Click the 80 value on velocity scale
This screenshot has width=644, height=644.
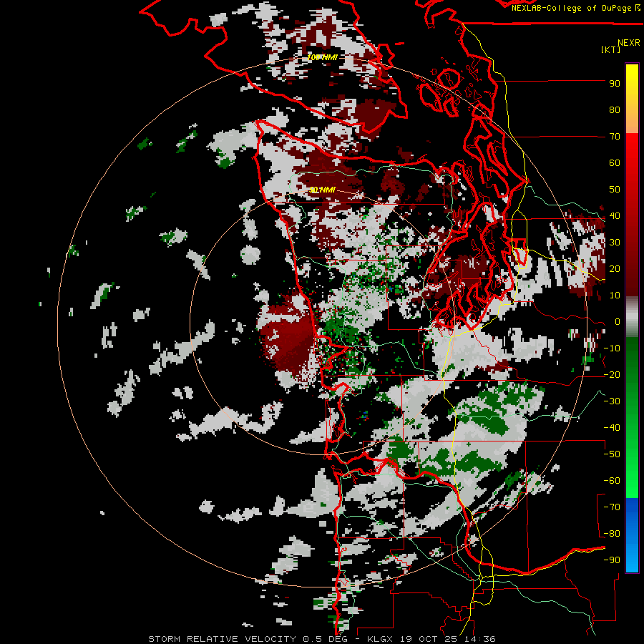tap(615, 109)
